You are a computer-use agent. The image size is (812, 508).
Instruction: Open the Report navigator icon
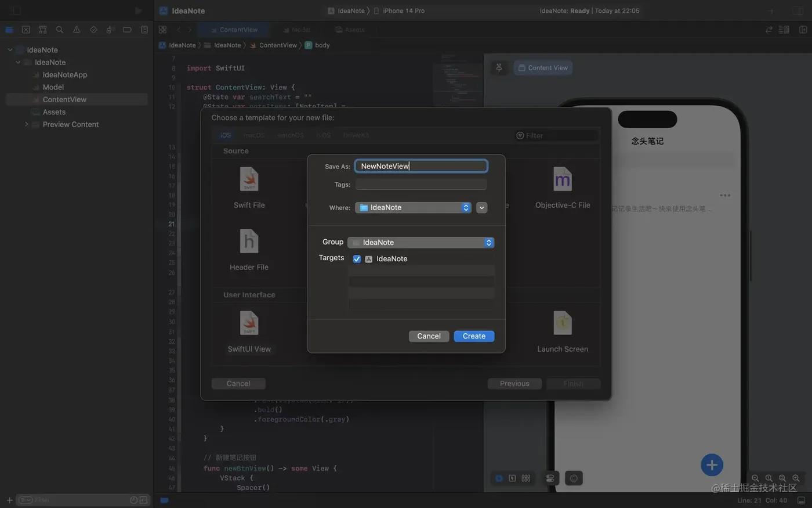(144, 30)
